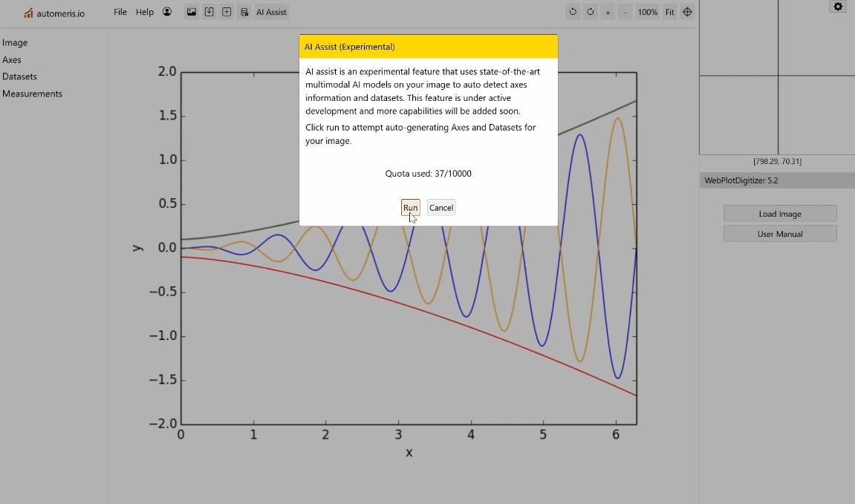Open the User Manual
The image size is (855, 504).
tap(780, 233)
